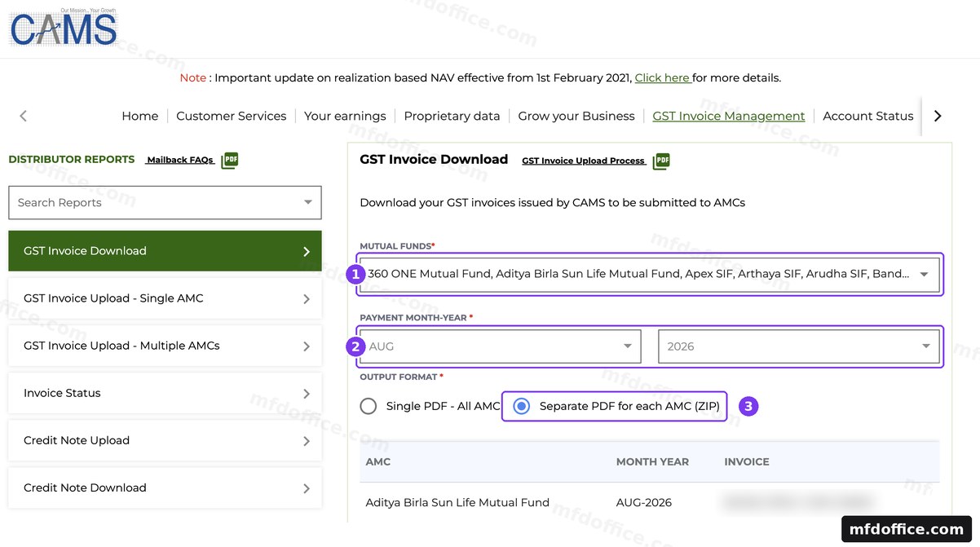Expand the Credit Note Upload chevron
Image resolution: width=980 pixels, height=547 pixels.
[307, 441]
